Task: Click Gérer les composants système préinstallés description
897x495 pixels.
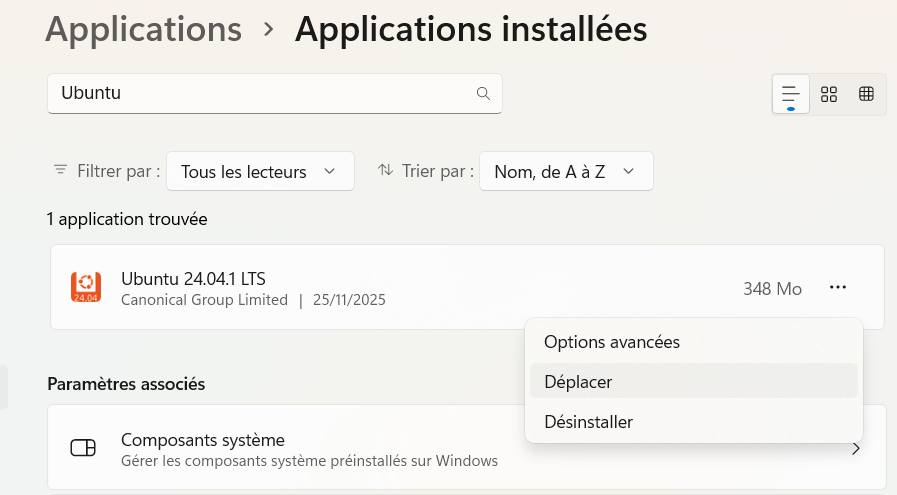Action: coord(309,461)
